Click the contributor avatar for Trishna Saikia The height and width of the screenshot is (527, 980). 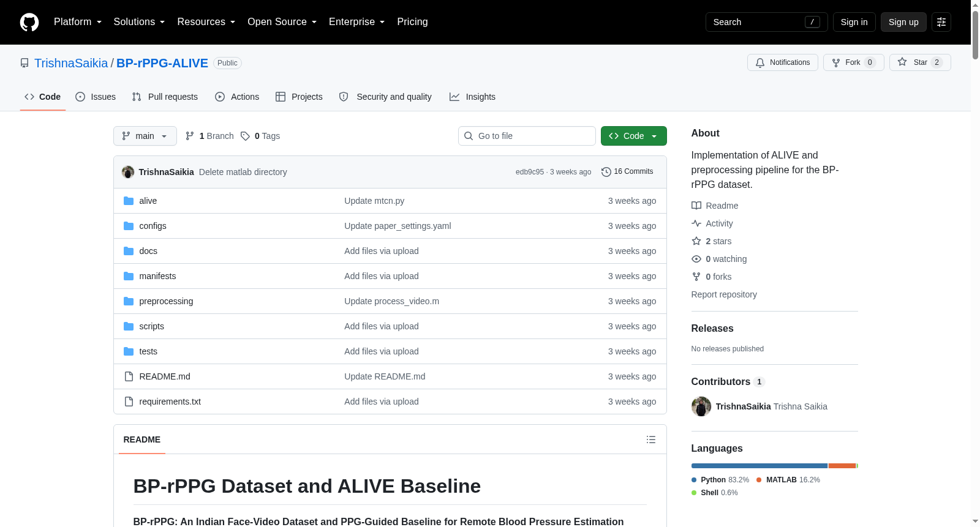(701, 406)
